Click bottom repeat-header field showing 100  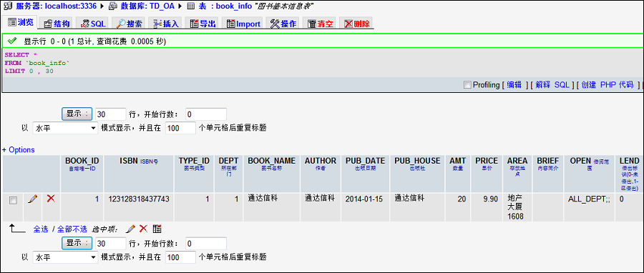pyautogui.click(x=180, y=257)
